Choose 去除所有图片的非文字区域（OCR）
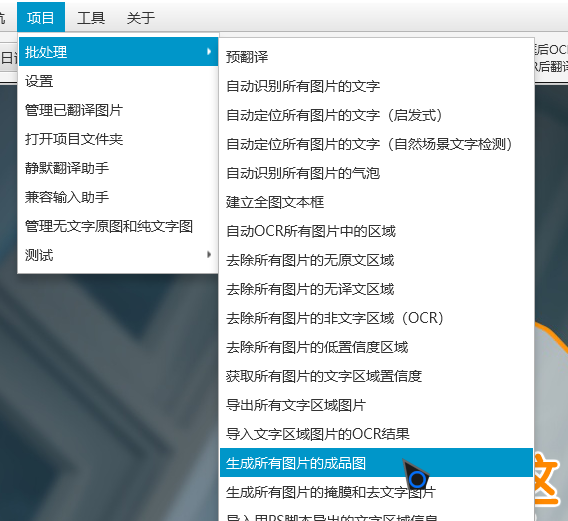This screenshot has height=521, width=568. click(x=376, y=318)
